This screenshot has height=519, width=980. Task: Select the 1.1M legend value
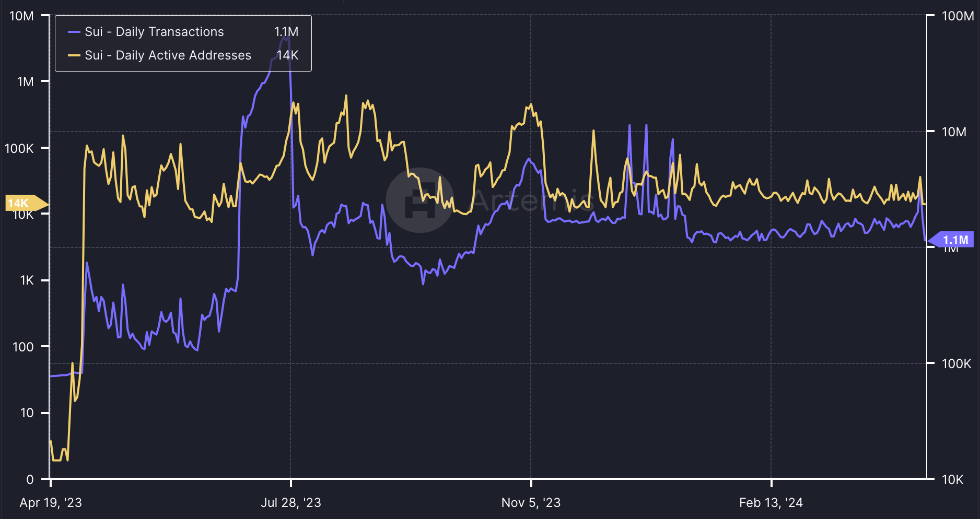pyautogui.click(x=286, y=32)
